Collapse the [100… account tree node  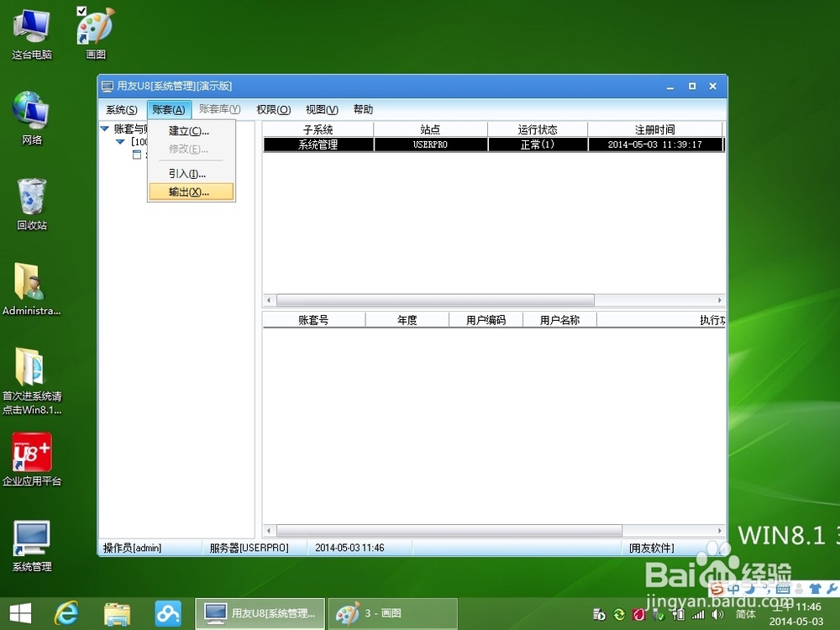[120, 142]
